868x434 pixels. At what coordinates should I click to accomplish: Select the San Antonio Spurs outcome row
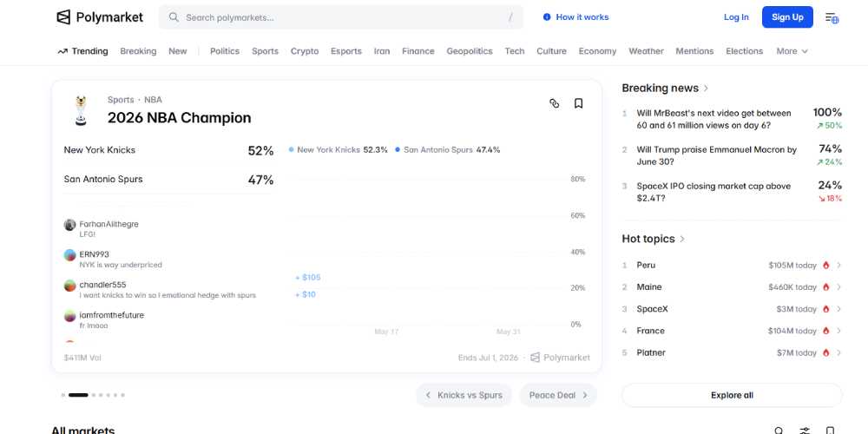[x=169, y=180]
